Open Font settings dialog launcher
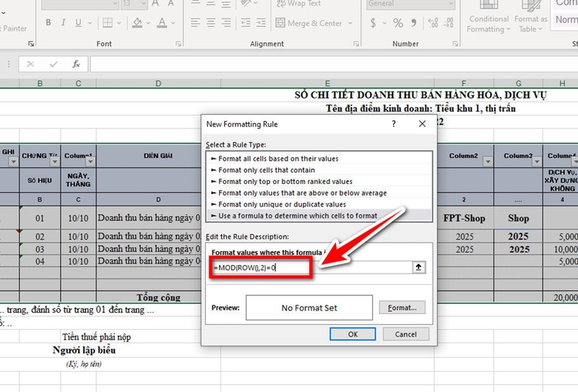The height and width of the screenshot is (392, 578). [x=178, y=44]
